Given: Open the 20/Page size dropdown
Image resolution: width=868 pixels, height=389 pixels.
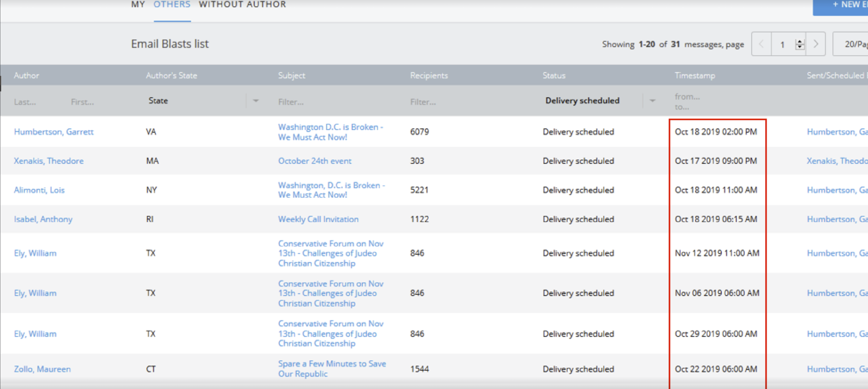Looking at the screenshot, I should tap(854, 44).
